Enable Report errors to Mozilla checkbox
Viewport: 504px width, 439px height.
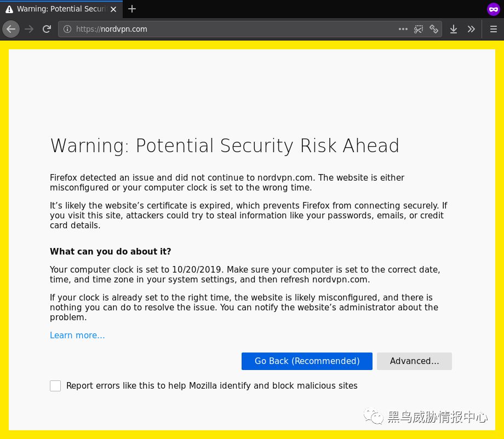[x=55, y=386]
